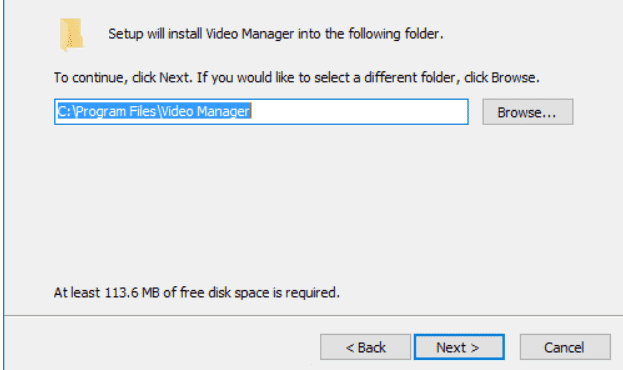Click the "113.6 MB" value in the disk space note
Image resolution: width=623 pixels, height=370 pixels.
tap(132, 293)
